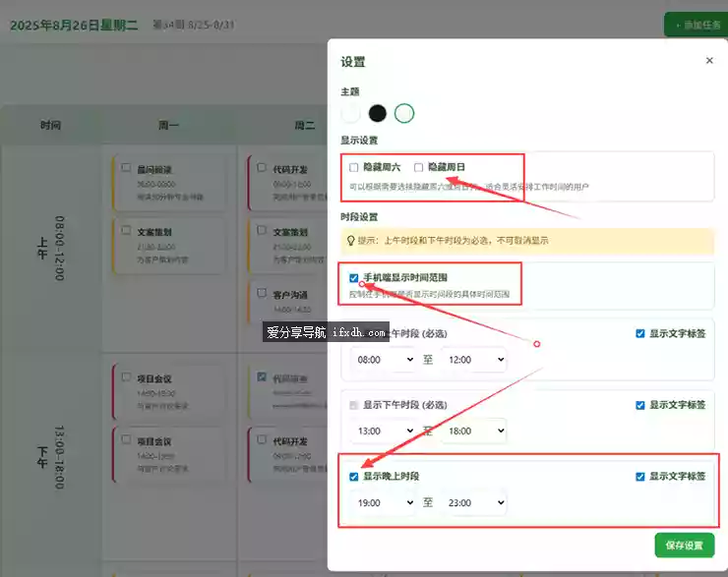
Task: Toggle 显示文字标签 for the afternoon period
Action: pos(639,405)
